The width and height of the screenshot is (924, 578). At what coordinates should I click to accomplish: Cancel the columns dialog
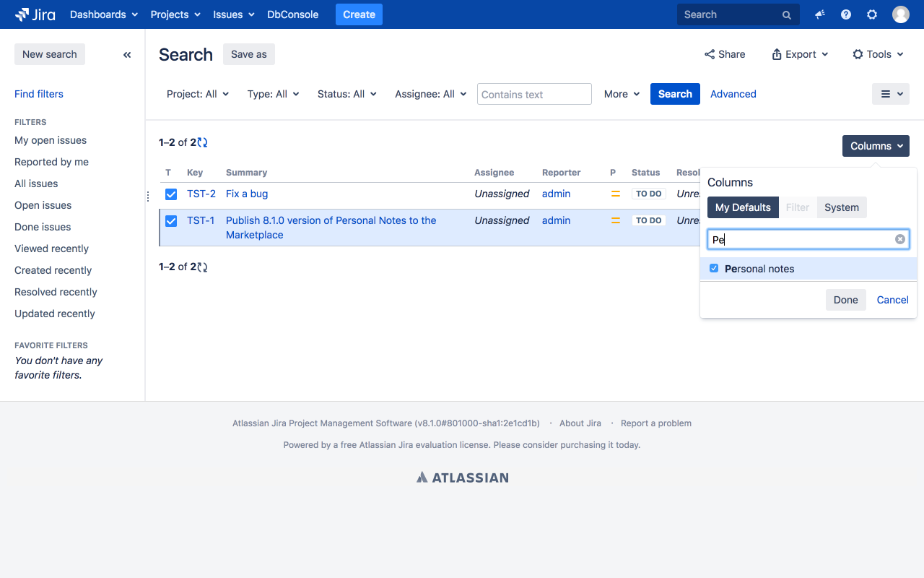893,300
